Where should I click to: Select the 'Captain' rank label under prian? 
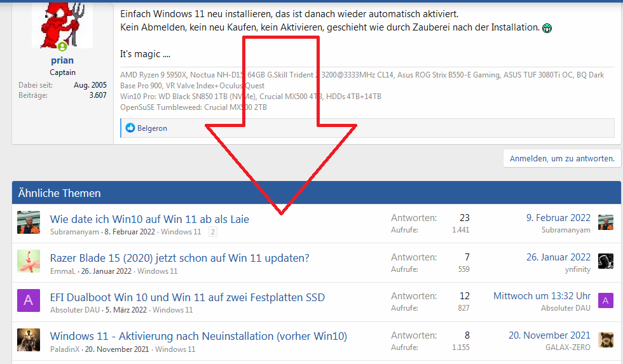click(x=62, y=72)
